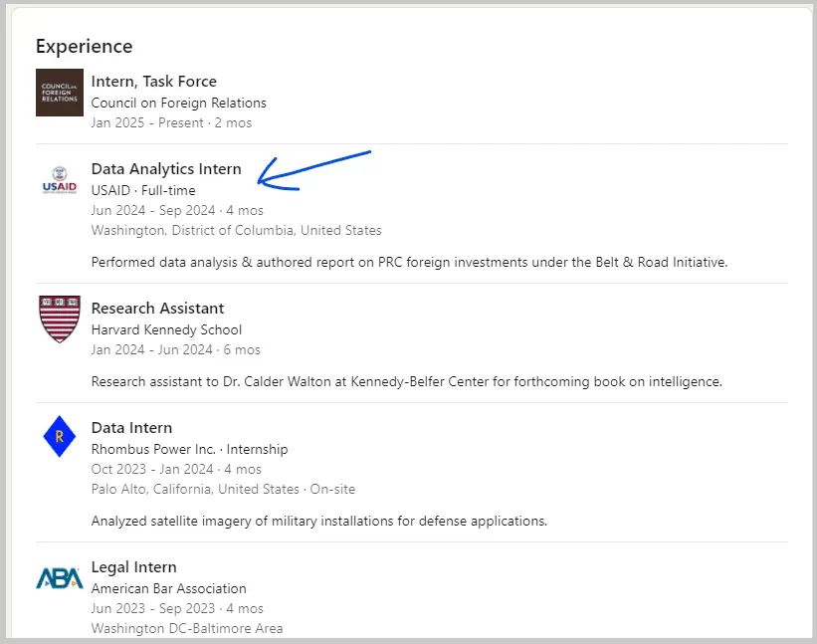
Task: Open the Intern, Task Force position title
Action: pyautogui.click(x=153, y=82)
